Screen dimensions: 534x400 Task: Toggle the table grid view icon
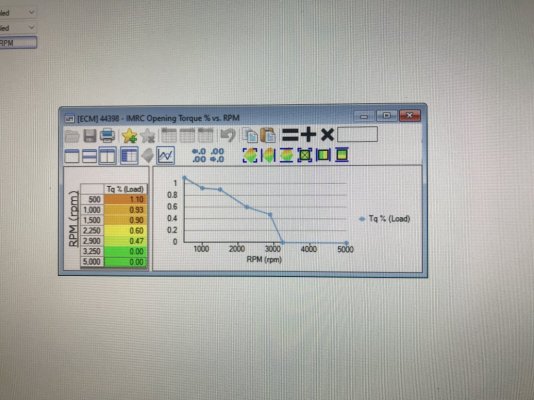tap(129, 156)
